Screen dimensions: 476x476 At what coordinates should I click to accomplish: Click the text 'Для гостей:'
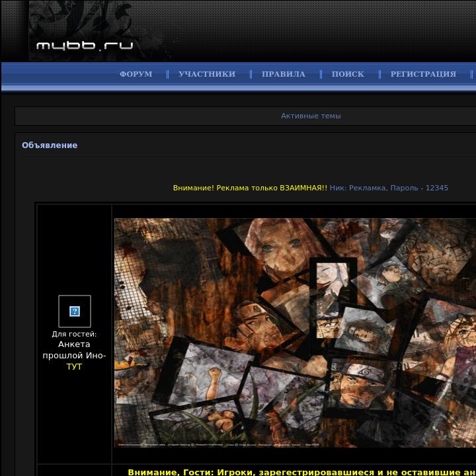coord(74,334)
